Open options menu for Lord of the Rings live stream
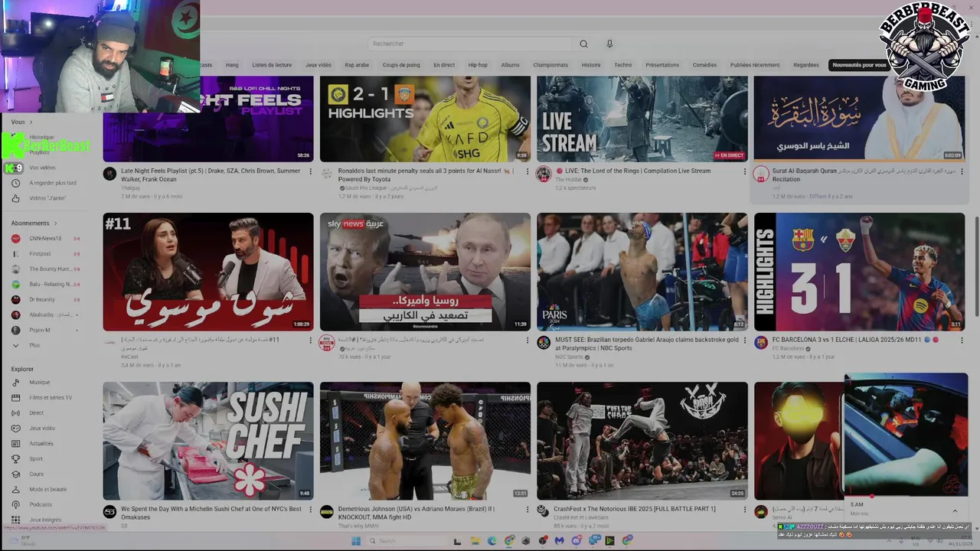This screenshot has width=980, height=551. (x=744, y=171)
